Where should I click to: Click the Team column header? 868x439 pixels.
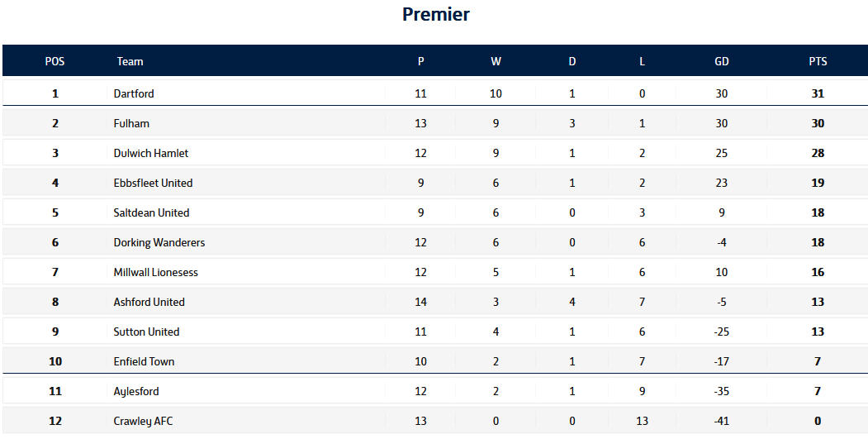tap(130, 61)
